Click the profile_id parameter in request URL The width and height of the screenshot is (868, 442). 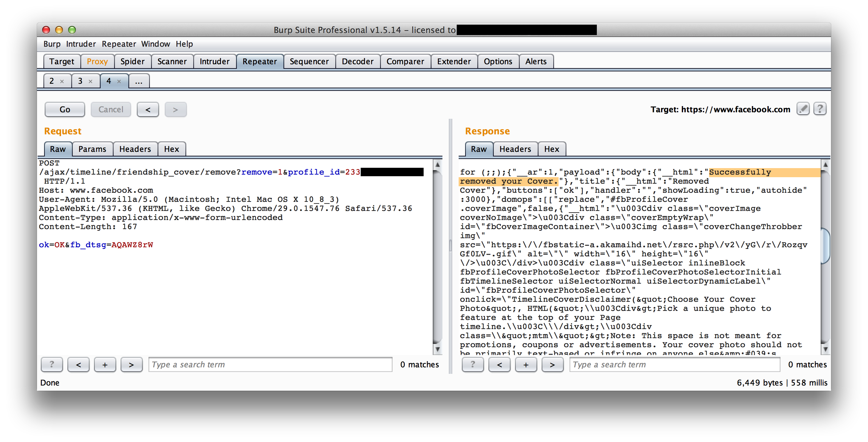pos(314,172)
